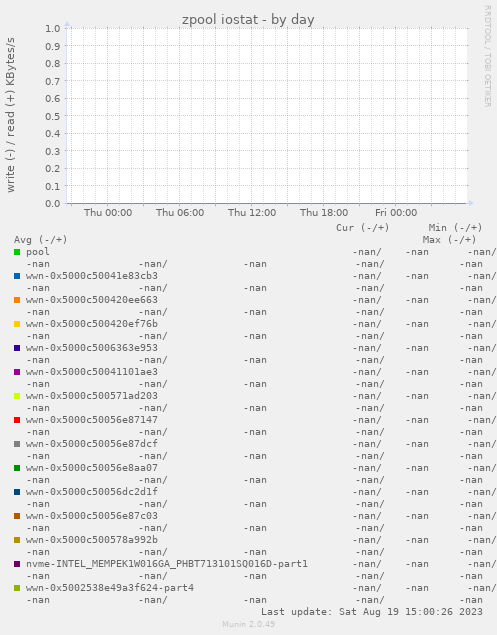
Task: Click the 'Fri 00:00' time axis label
Action: click(396, 213)
